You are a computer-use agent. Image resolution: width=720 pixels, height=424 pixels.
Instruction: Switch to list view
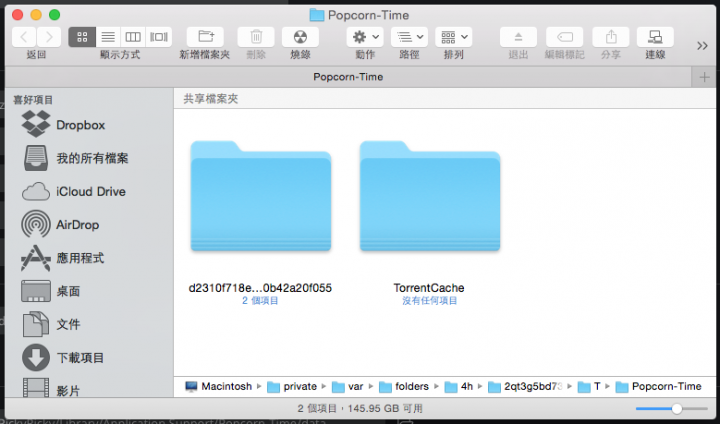pos(108,37)
